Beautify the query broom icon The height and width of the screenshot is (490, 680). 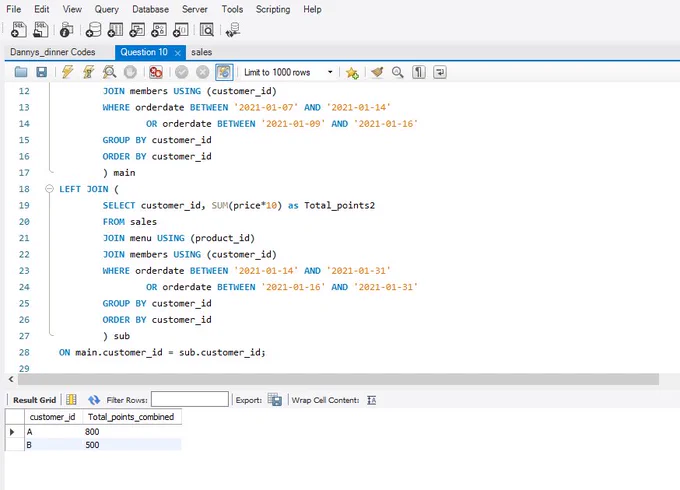pyautogui.click(x=377, y=72)
